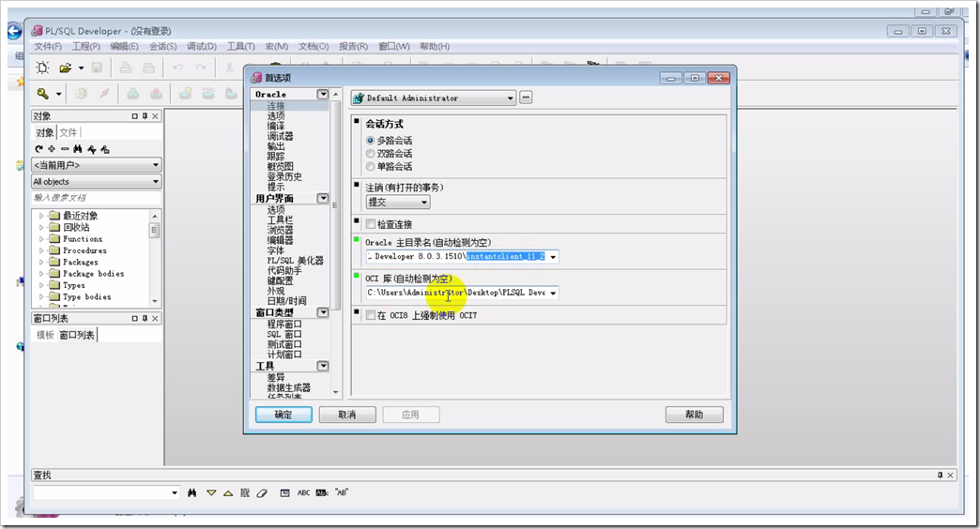The width and height of the screenshot is (980, 529).
Task: Select SQL 窗口 in the preferences list
Action: pos(284,334)
